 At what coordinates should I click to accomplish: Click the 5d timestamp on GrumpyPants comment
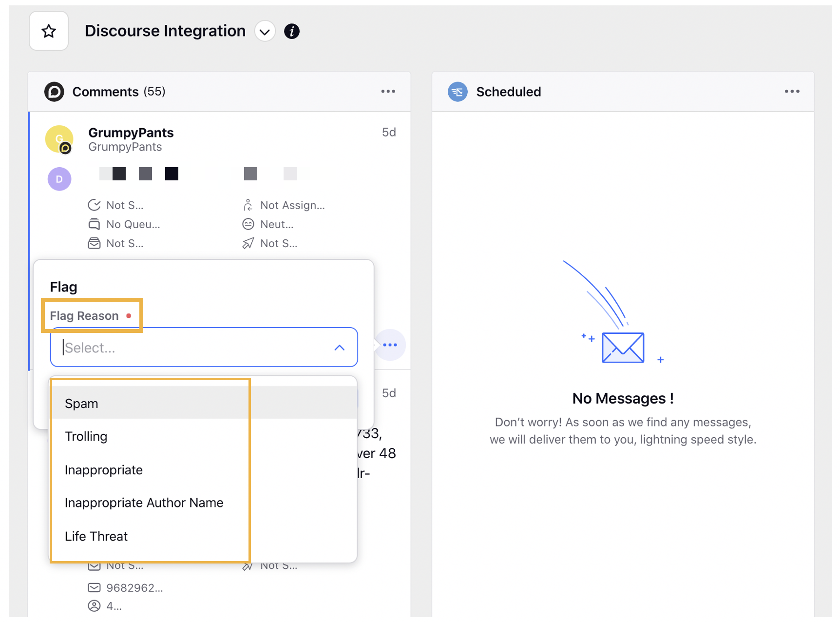pos(389,132)
